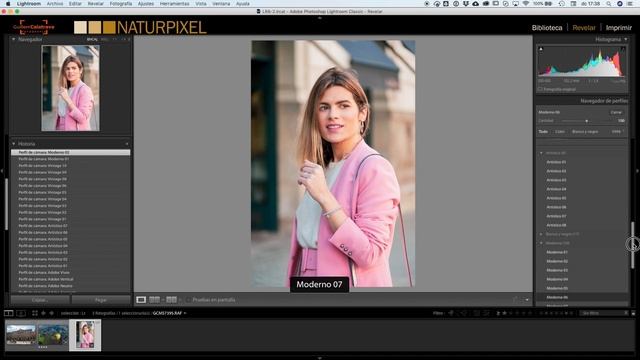Screen dimensions: 640x360
Task: Open the Herramientas menu
Action: [x=174, y=4]
